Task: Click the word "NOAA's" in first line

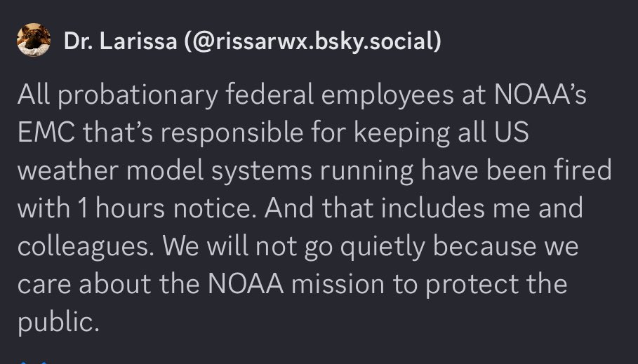Action: click(540, 94)
